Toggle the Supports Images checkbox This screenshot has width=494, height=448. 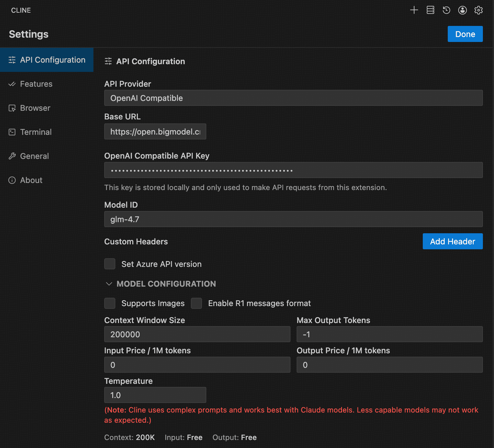click(x=110, y=303)
